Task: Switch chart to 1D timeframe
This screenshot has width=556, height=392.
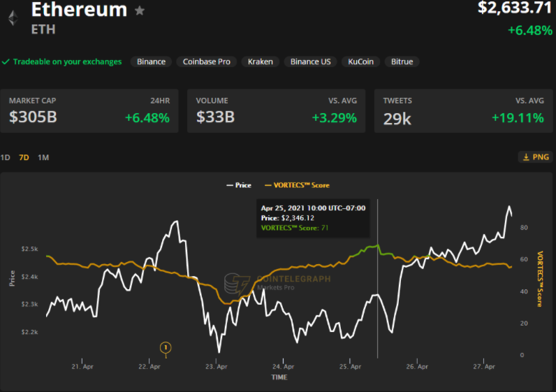Action: [6, 157]
